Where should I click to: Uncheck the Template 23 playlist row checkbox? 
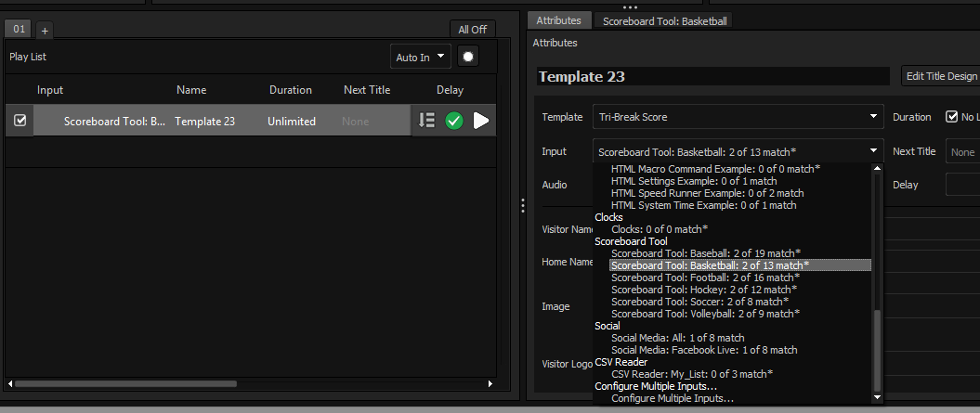click(x=20, y=121)
